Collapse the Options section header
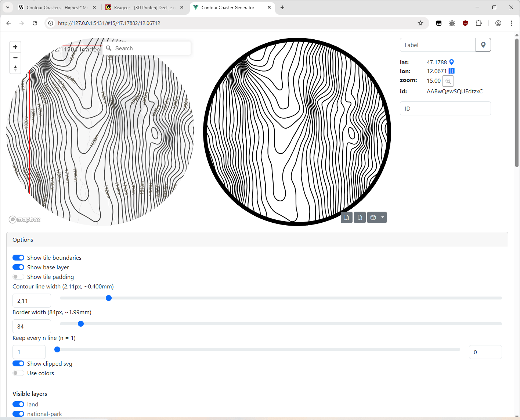This screenshot has height=420, width=520. pos(22,240)
